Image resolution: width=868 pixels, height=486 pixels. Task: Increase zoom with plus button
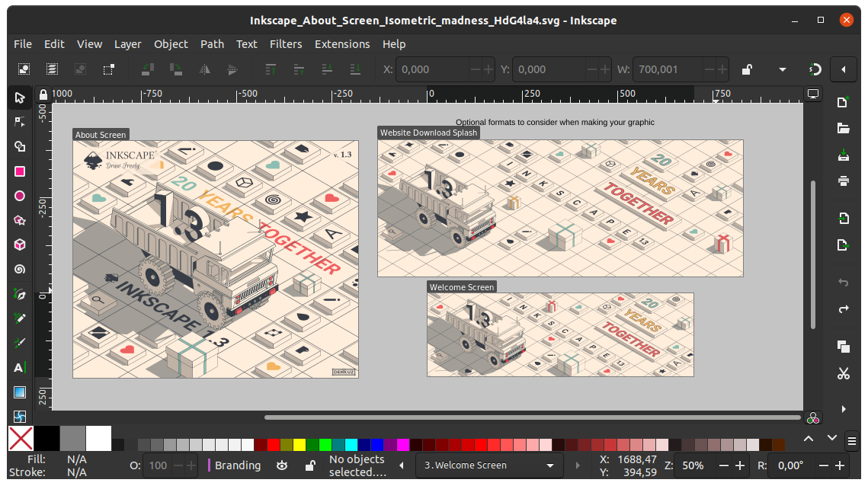tap(739, 465)
